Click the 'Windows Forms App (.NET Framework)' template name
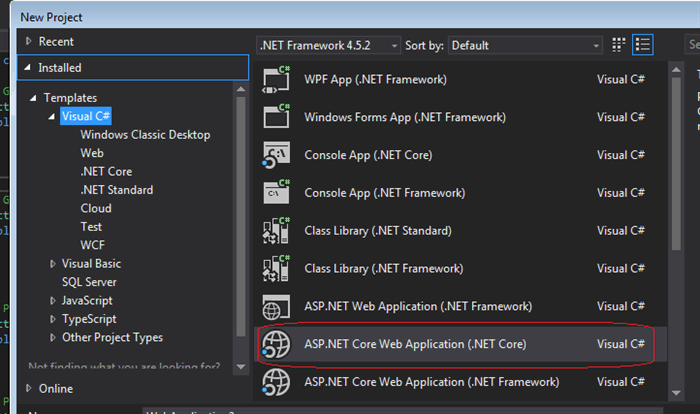The height and width of the screenshot is (414, 700). (405, 117)
